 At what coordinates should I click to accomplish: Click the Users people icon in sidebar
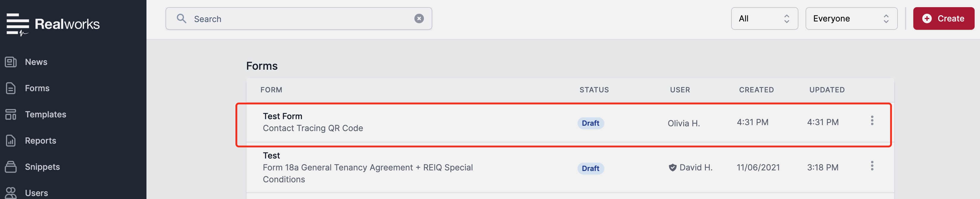click(x=11, y=193)
